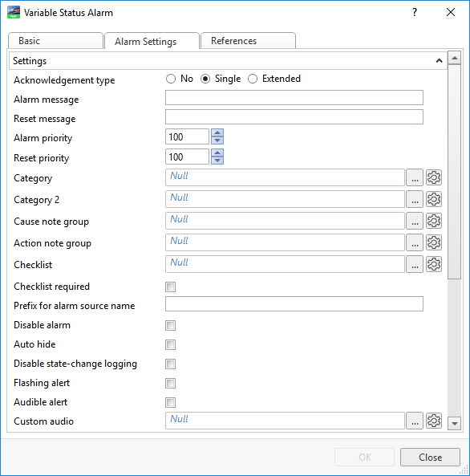Click the Variable Status Alarm app icon
Image resolution: width=470 pixels, height=476 pixels.
(x=14, y=13)
